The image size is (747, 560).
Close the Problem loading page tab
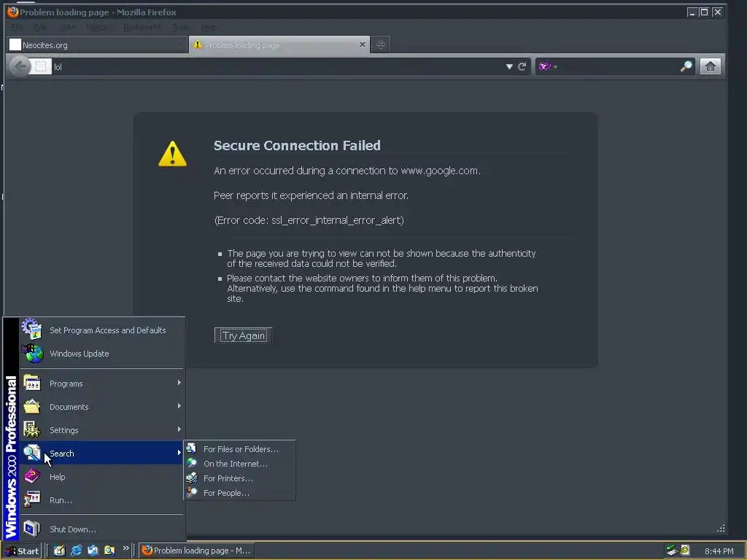coord(362,44)
